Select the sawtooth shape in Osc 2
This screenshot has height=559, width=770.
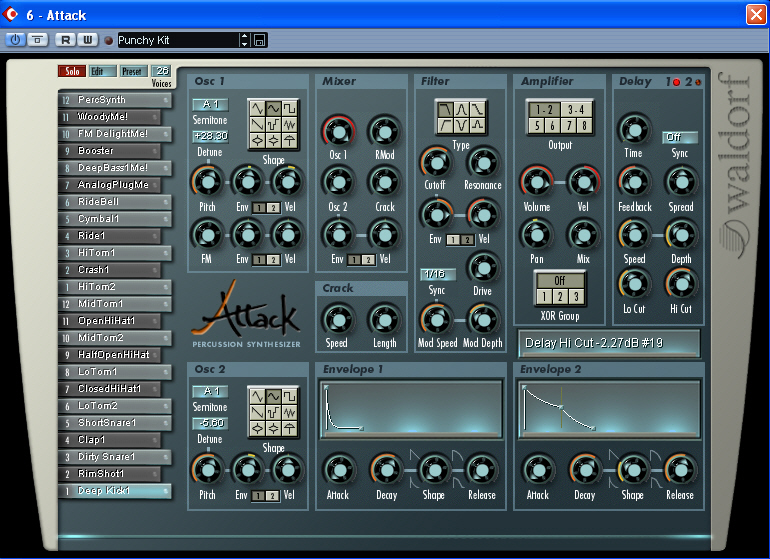[257, 412]
